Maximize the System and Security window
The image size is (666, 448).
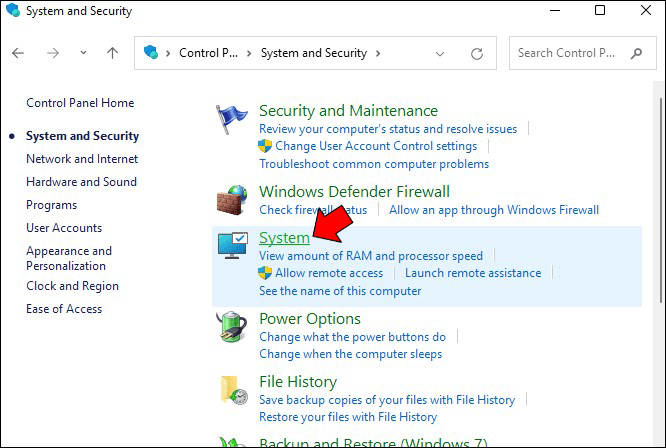click(600, 10)
